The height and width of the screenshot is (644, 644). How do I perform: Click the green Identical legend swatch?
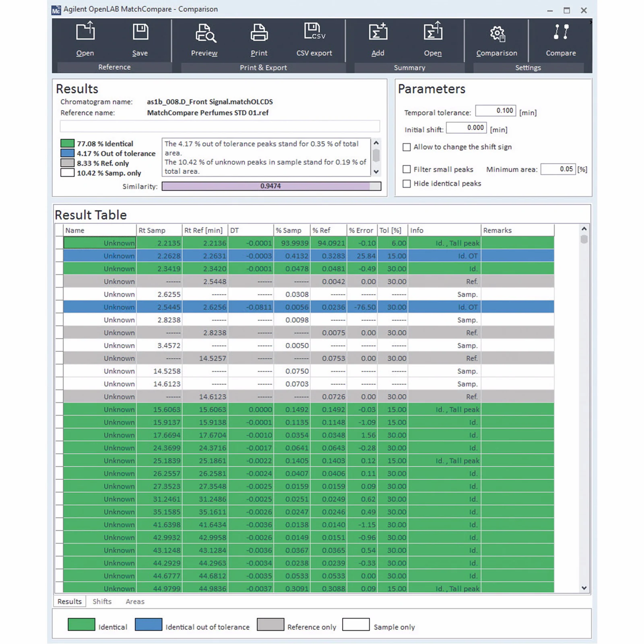click(x=81, y=624)
